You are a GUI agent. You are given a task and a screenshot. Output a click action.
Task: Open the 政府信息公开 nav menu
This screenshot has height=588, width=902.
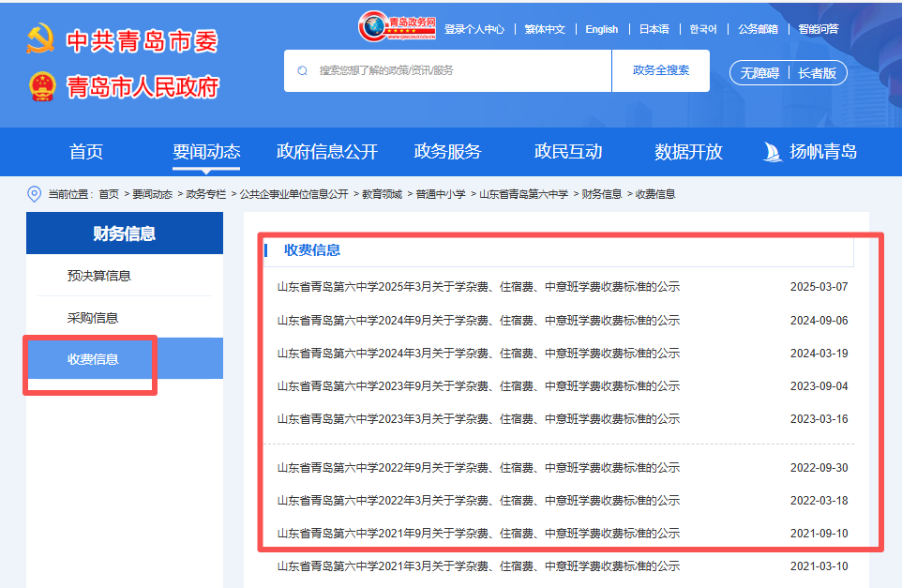327,152
